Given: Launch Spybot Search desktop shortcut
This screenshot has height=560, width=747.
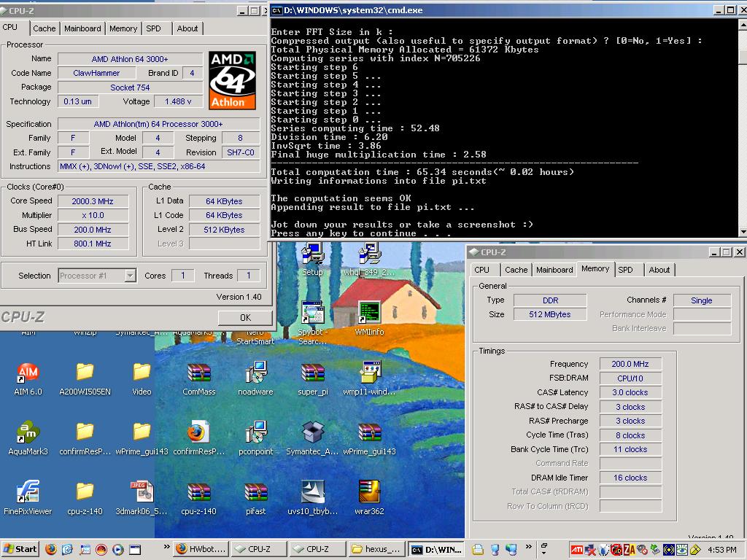Looking at the screenshot, I should (312, 323).
